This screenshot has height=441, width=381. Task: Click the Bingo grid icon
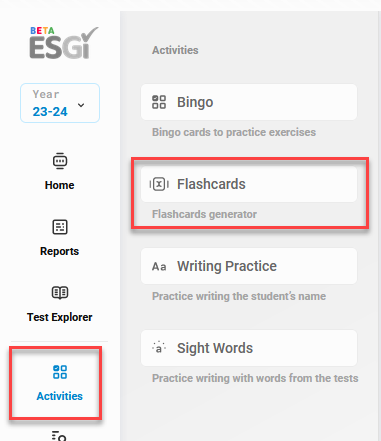[159, 102]
